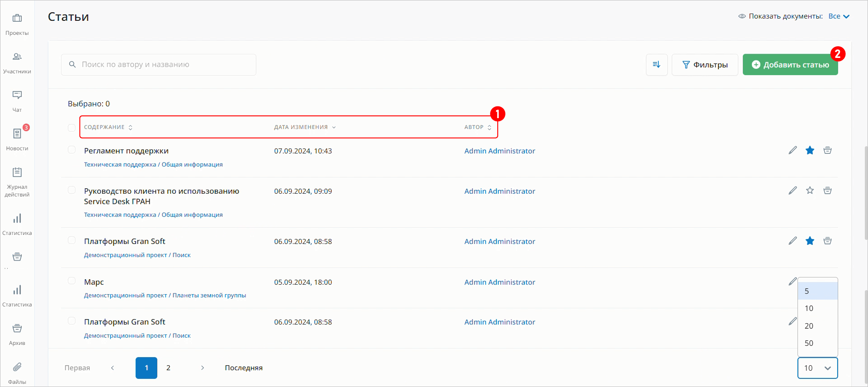
Task: Open Проекты in the sidebar
Action: pos(17,24)
